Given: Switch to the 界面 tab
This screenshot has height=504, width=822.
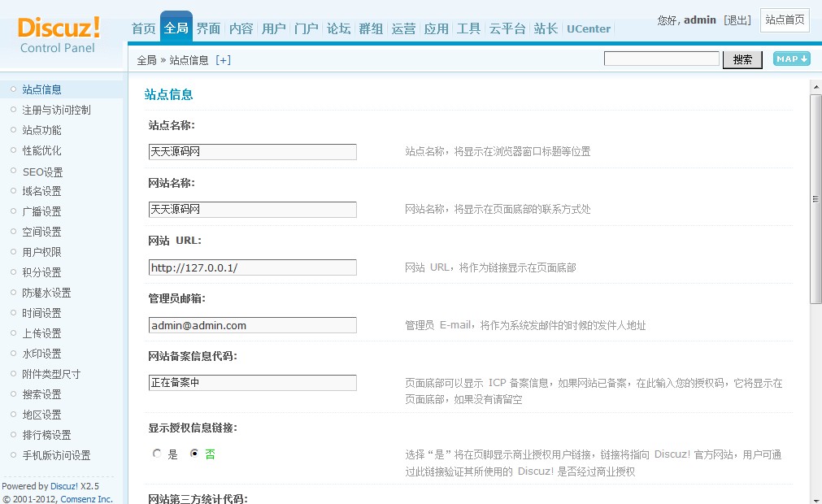Looking at the screenshot, I should (208, 28).
